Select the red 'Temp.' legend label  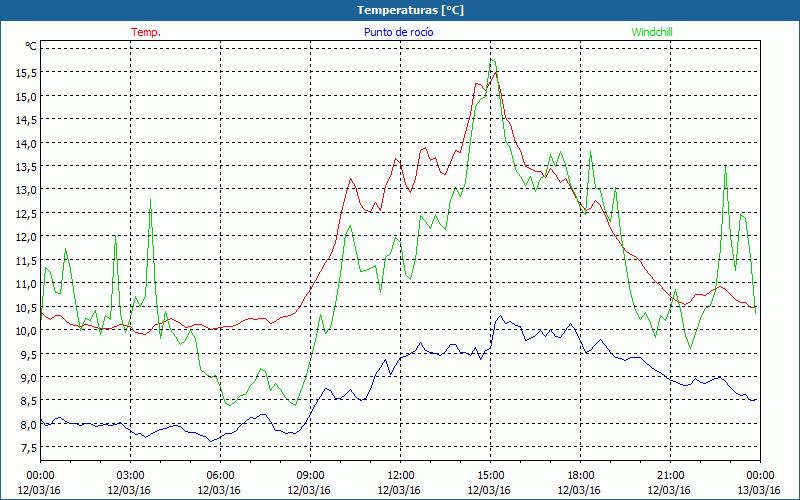click(146, 32)
